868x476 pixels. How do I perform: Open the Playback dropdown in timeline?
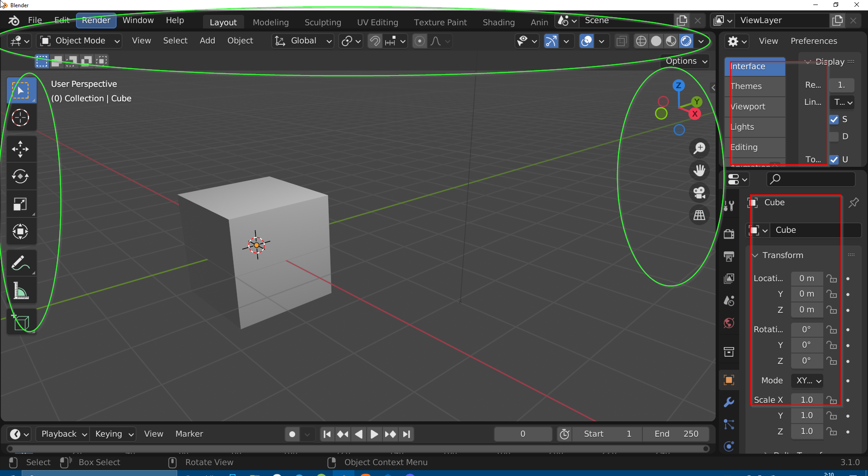click(x=63, y=434)
